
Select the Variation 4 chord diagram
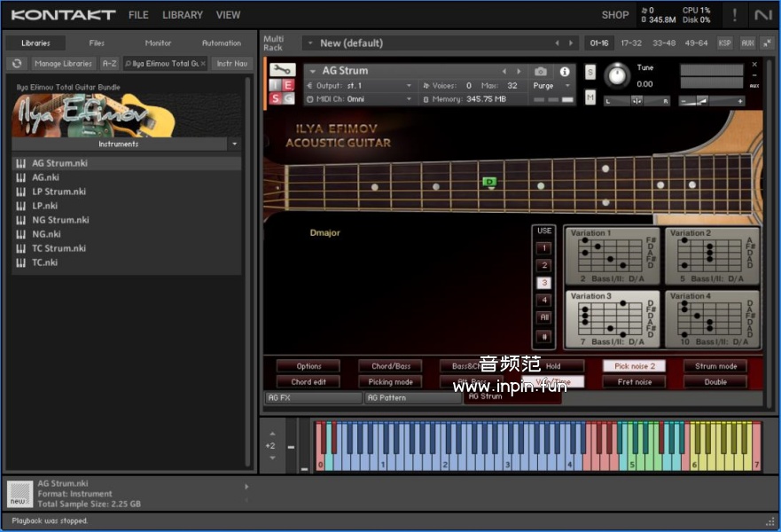tap(712, 318)
